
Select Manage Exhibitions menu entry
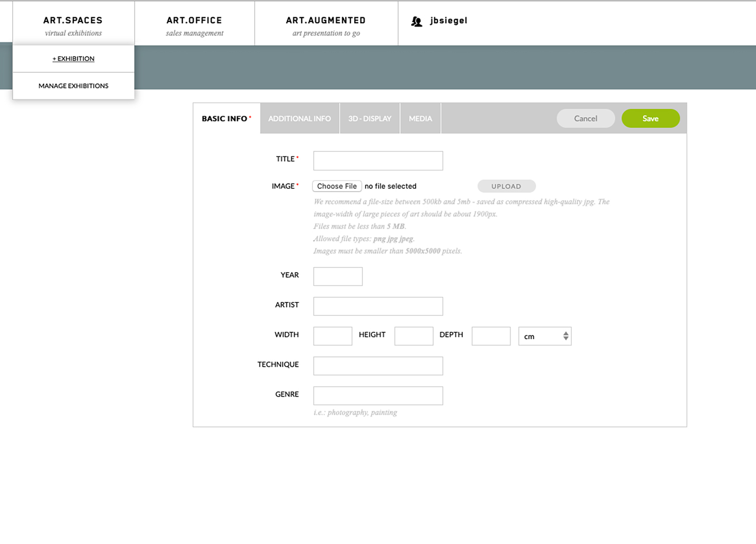coord(73,86)
